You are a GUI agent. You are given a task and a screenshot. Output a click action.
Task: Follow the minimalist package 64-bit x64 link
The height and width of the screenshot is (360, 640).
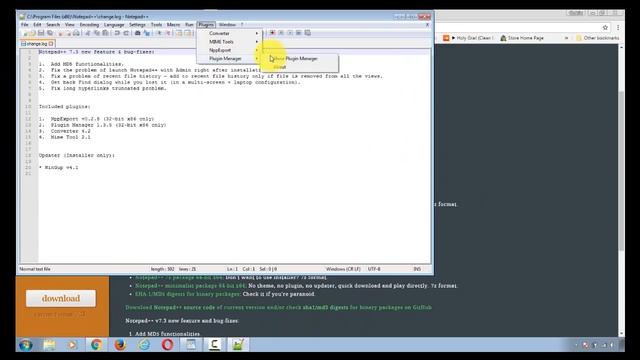pyautogui.click(x=191, y=286)
